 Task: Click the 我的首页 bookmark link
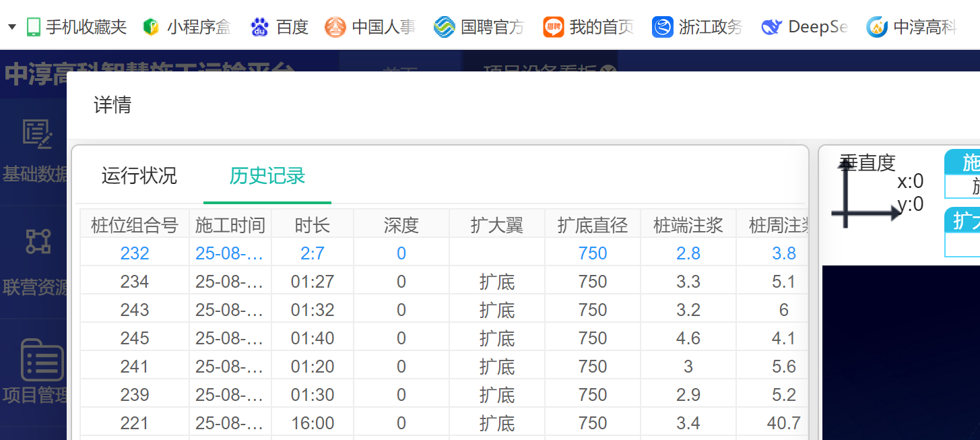tap(601, 27)
